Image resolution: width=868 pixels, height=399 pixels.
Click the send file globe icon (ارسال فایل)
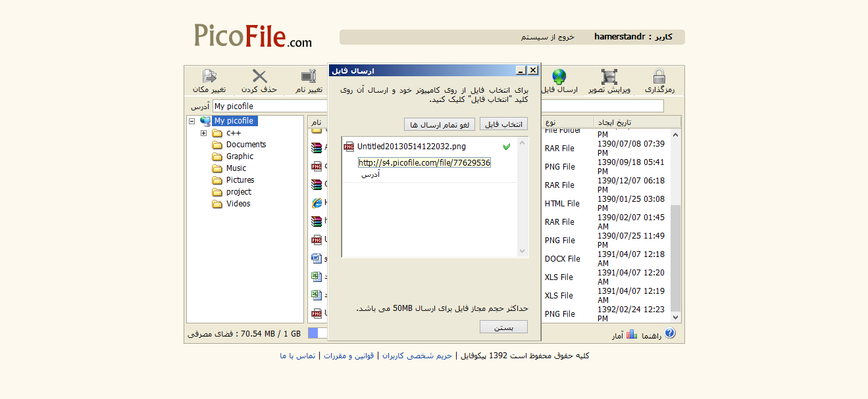click(x=559, y=77)
